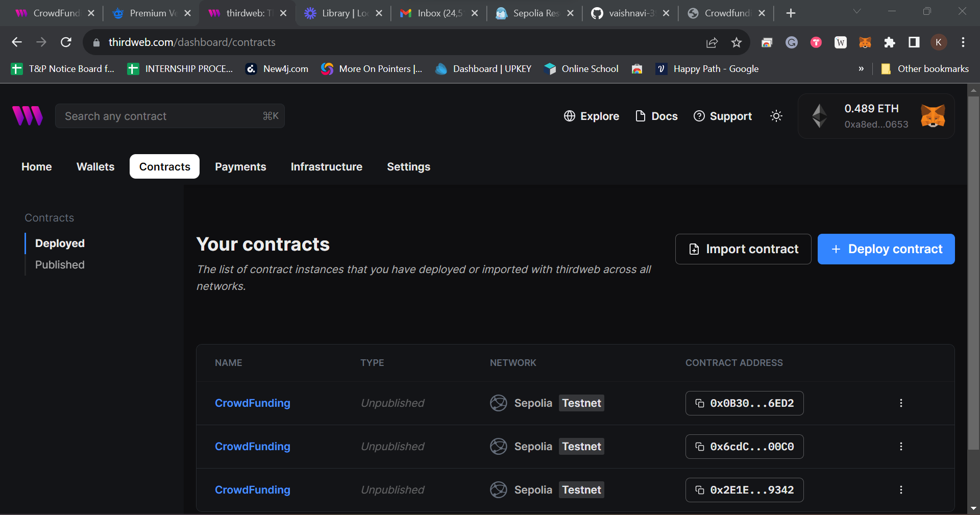Reload the thirdweb dashboard page
980x515 pixels.
pyautogui.click(x=66, y=42)
